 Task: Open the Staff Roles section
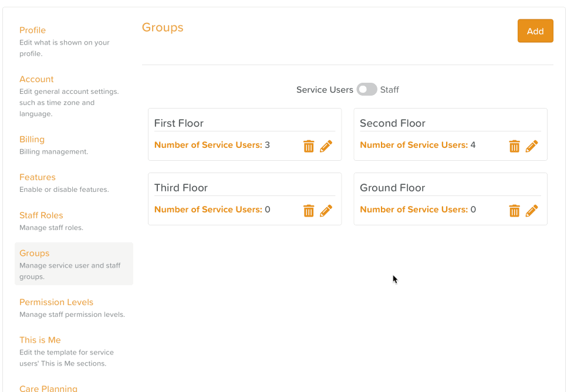point(41,215)
